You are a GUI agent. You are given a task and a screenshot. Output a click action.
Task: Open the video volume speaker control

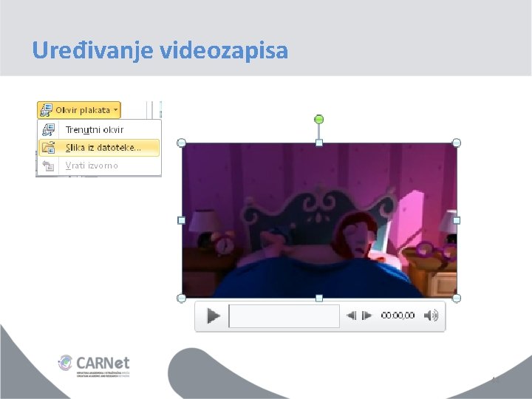431,316
